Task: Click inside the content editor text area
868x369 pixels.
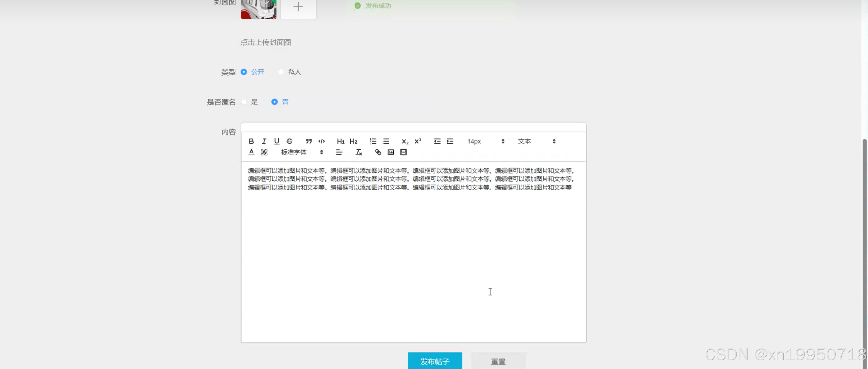Action: click(x=413, y=252)
